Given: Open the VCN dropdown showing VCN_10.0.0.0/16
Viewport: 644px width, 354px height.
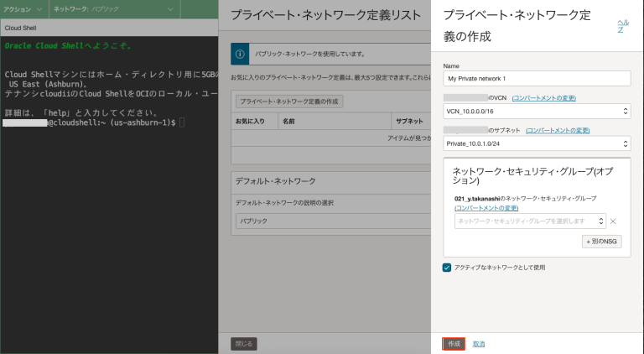Looking at the screenshot, I should (x=537, y=111).
